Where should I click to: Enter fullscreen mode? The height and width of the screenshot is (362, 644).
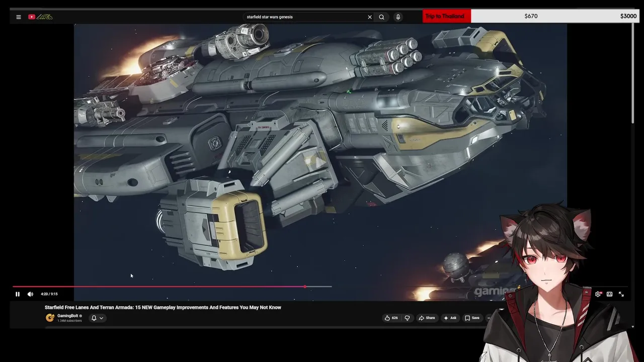[x=621, y=294]
